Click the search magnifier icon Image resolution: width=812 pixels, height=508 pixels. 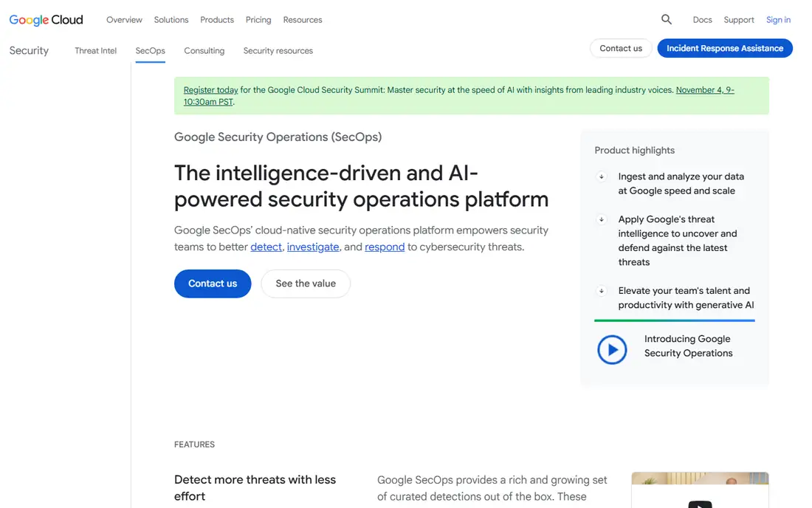point(667,20)
